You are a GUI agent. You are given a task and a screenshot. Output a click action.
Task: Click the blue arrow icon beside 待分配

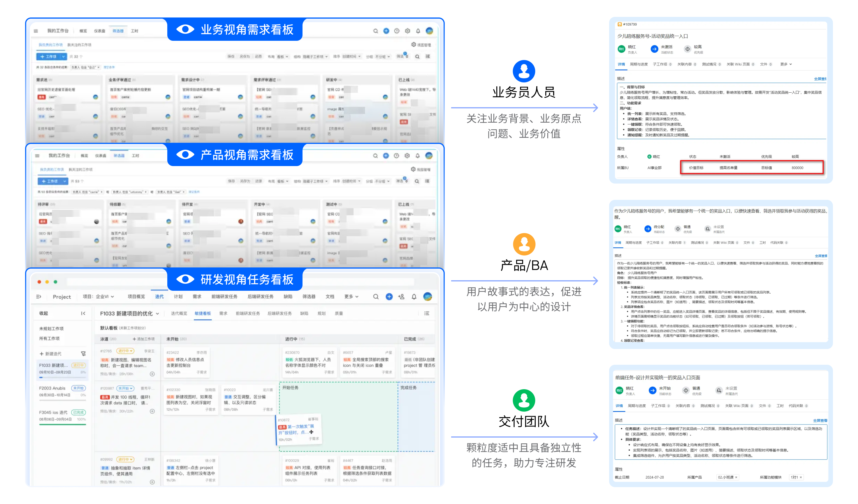pos(648,229)
